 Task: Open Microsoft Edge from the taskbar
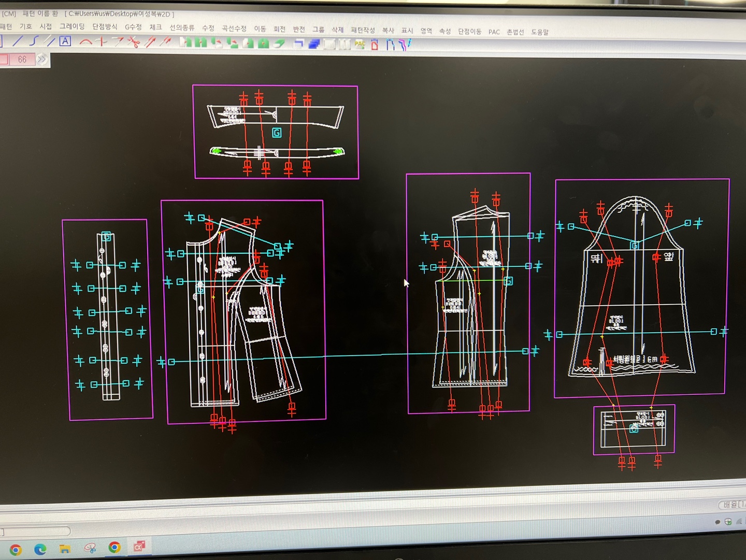pyautogui.click(x=40, y=549)
